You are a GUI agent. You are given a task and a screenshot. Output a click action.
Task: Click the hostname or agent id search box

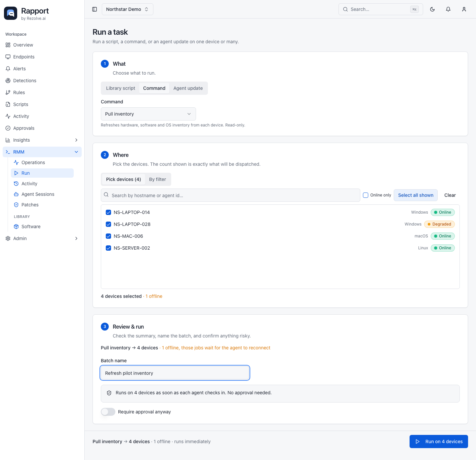230,195
